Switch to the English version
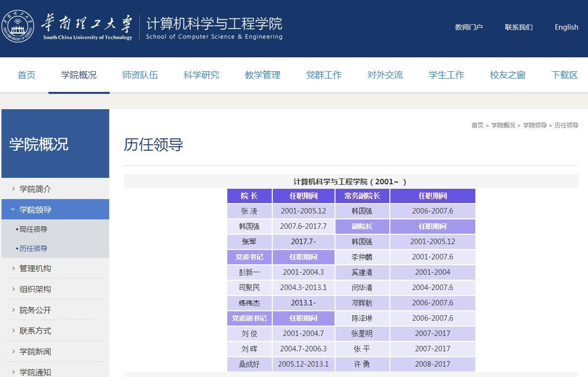 tap(566, 27)
